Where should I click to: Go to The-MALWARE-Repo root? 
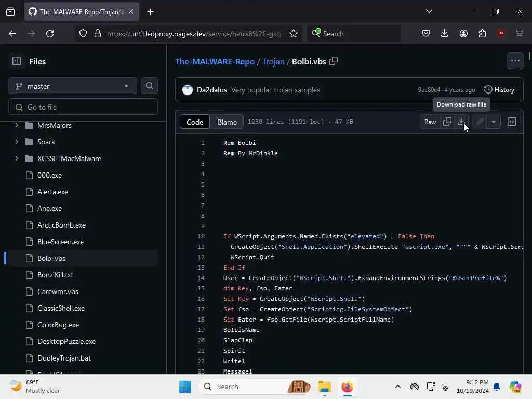tap(215, 61)
